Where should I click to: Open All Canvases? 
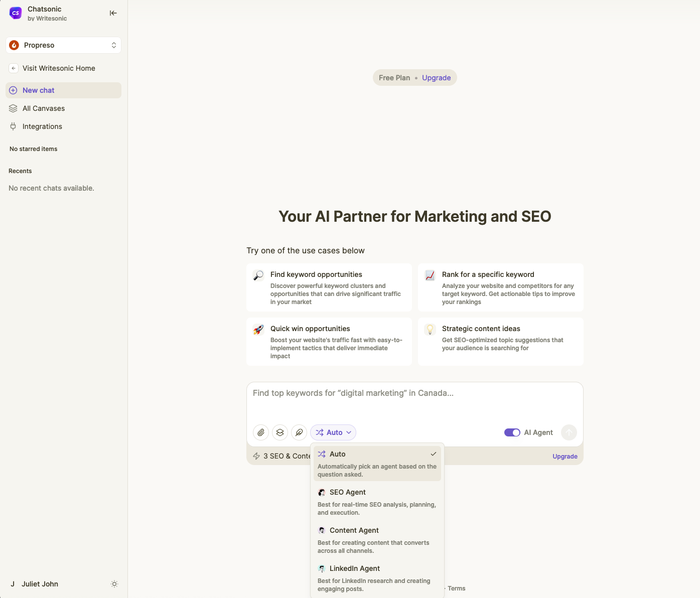pyautogui.click(x=44, y=108)
